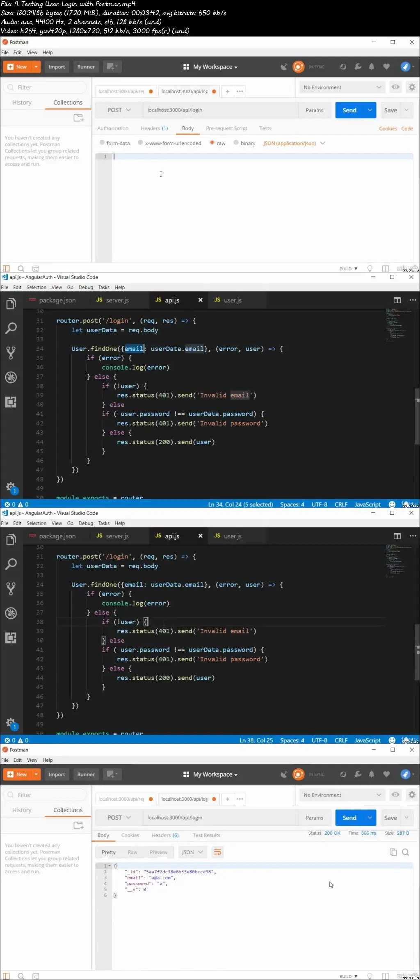The image size is (420, 980).
Task: Open No Environment dropdown in top Postman window
Action: (x=342, y=87)
